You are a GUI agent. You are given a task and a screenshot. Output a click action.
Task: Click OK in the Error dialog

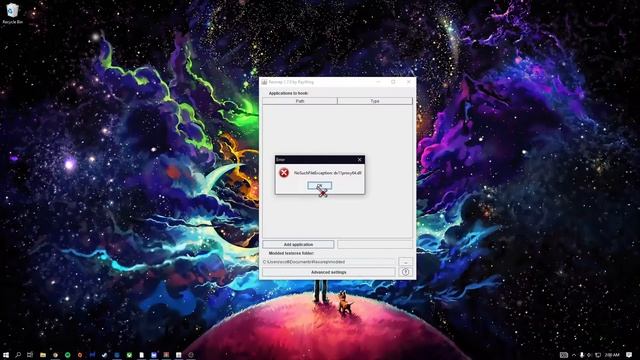(x=319, y=186)
